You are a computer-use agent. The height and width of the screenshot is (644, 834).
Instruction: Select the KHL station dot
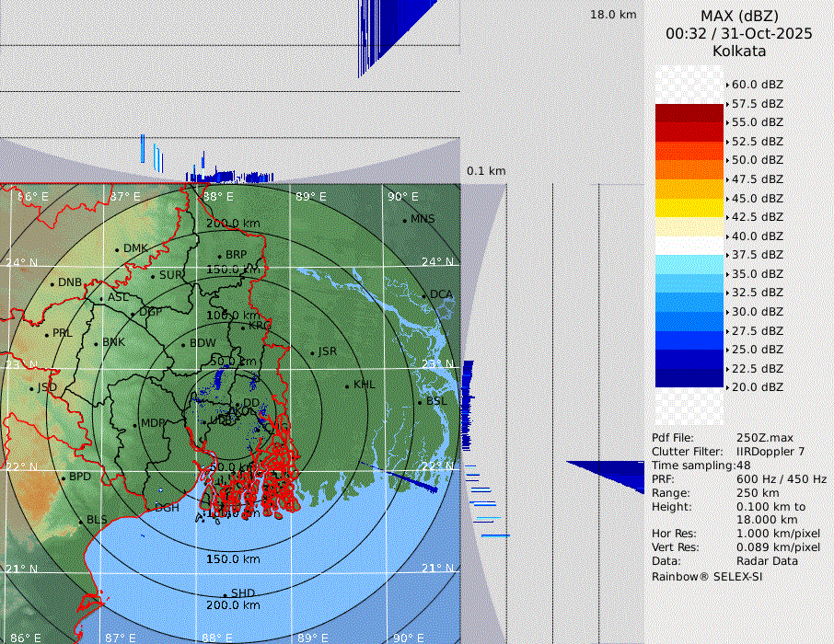click(347, 385)
